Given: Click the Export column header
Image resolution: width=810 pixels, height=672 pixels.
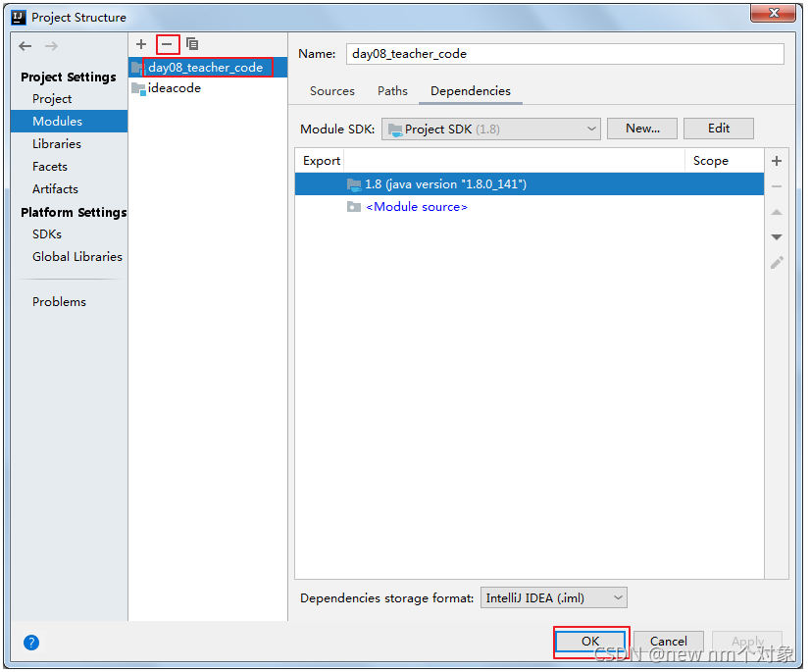Looking at the screenshot, I should coord(322,161).
